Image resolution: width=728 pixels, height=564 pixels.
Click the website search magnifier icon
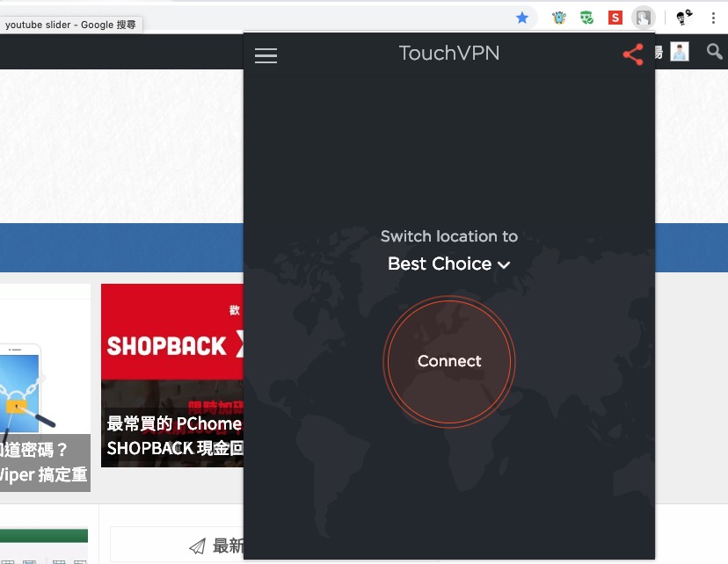coord(715,52)
